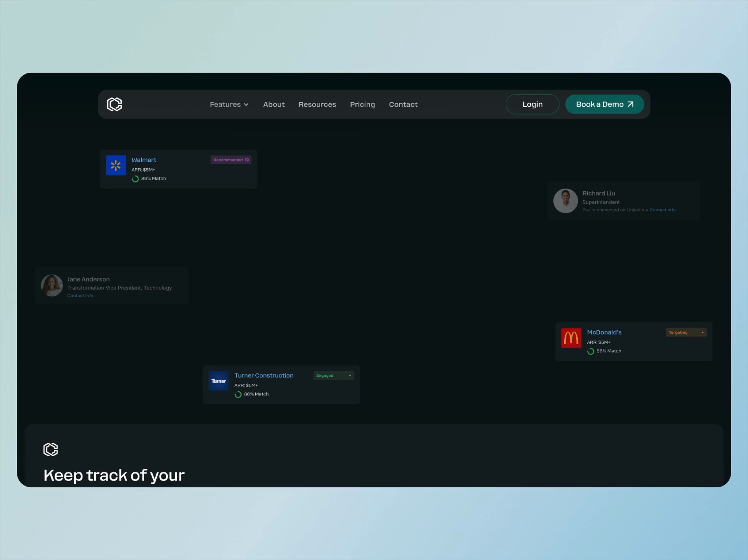The image size is (748, 560).
Task: Click the sparkle icon in the Recommended badge
Action: (247, 160)
